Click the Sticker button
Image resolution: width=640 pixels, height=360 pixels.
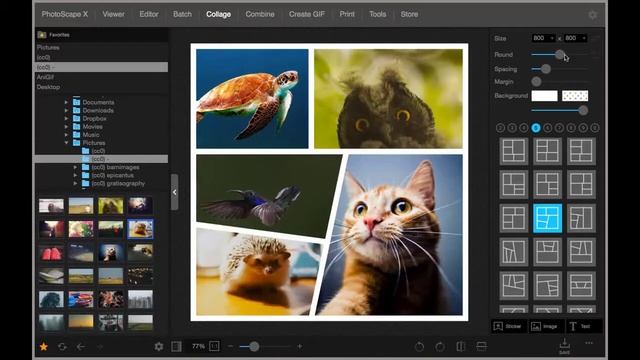point(508,326)
